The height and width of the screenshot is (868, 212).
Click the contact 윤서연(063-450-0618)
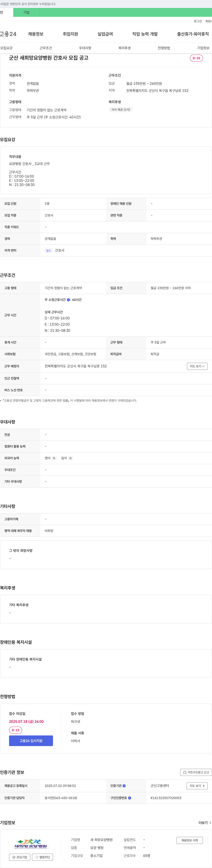click(x=61, y=798)
